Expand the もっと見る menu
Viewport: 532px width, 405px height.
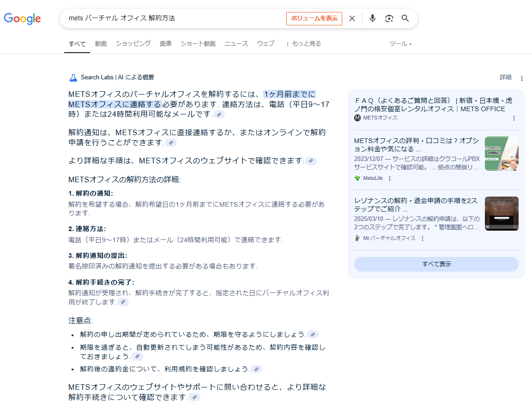pos(303,44)
